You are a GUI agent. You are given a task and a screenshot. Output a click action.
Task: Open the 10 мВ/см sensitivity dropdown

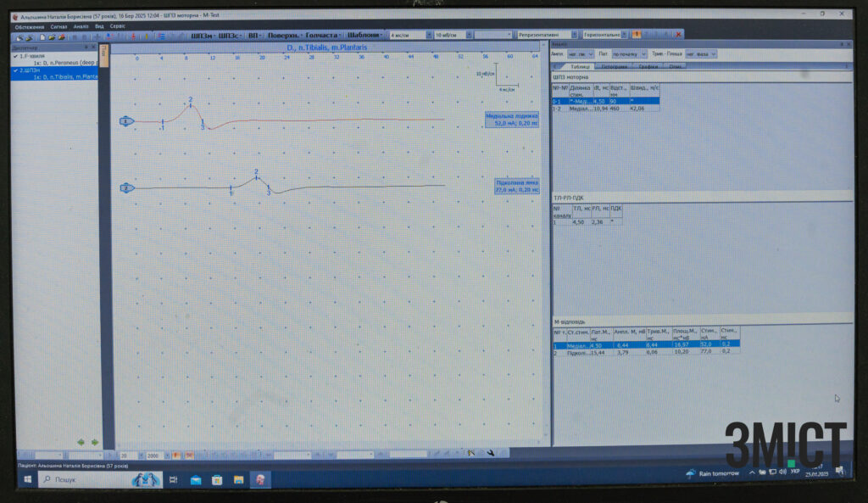(470, 35)
